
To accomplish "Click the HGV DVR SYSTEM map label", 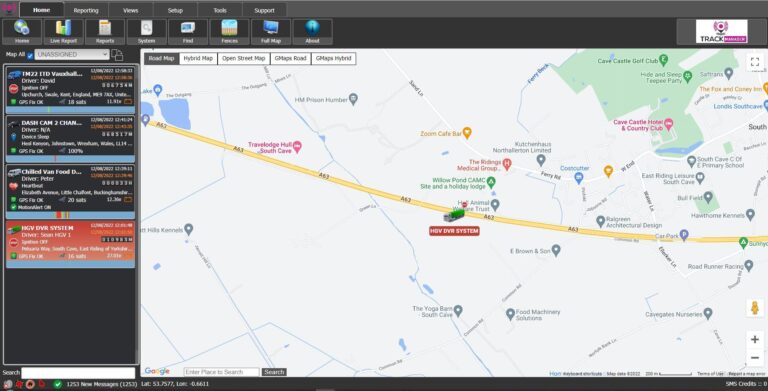I will (x=454, y=231).
